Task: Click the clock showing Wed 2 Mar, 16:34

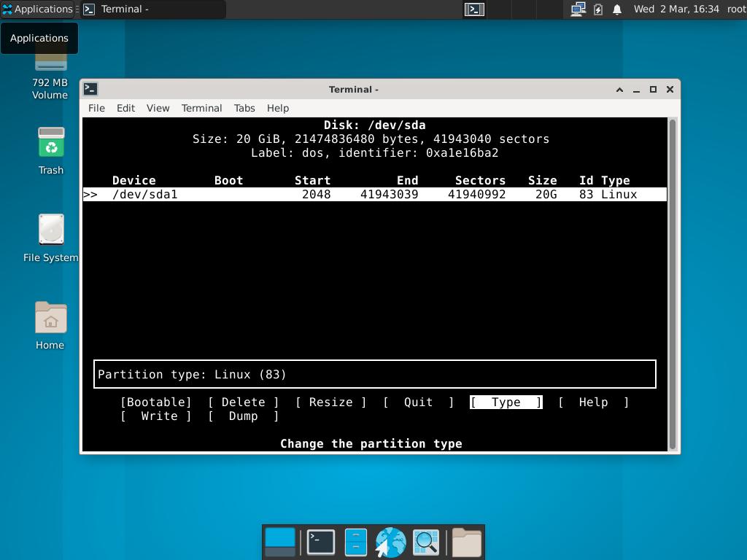Action: (x=676, y=9)
